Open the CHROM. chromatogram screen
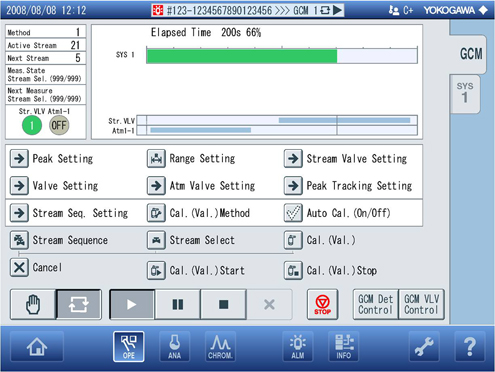 220,347
